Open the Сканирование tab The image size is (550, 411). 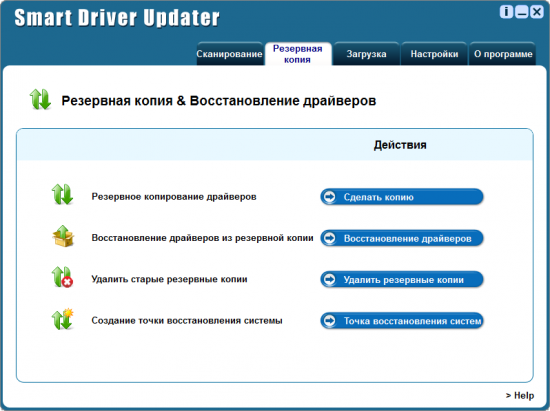[229, 54]
